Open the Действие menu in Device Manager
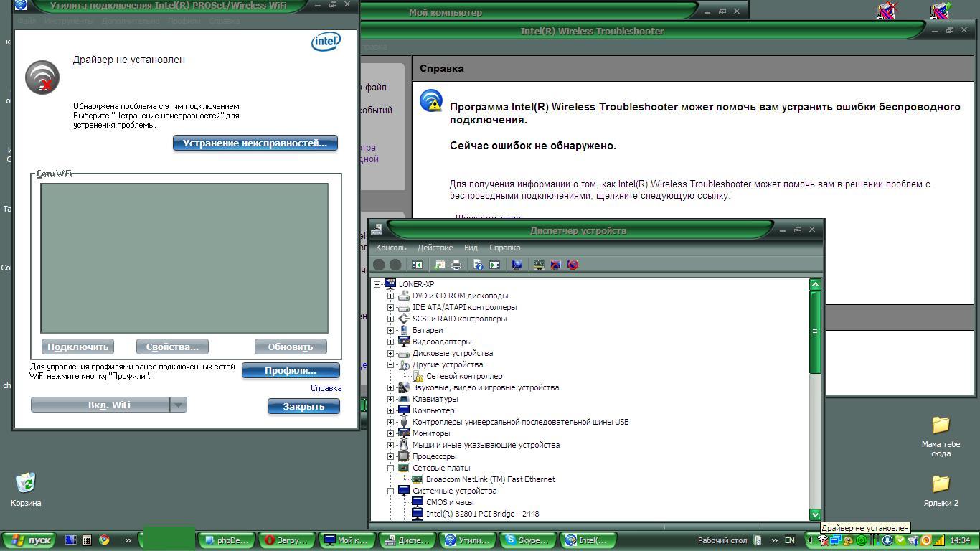This screenshot has height=551, width=980. pyautogui.click(x=435, y=248)
